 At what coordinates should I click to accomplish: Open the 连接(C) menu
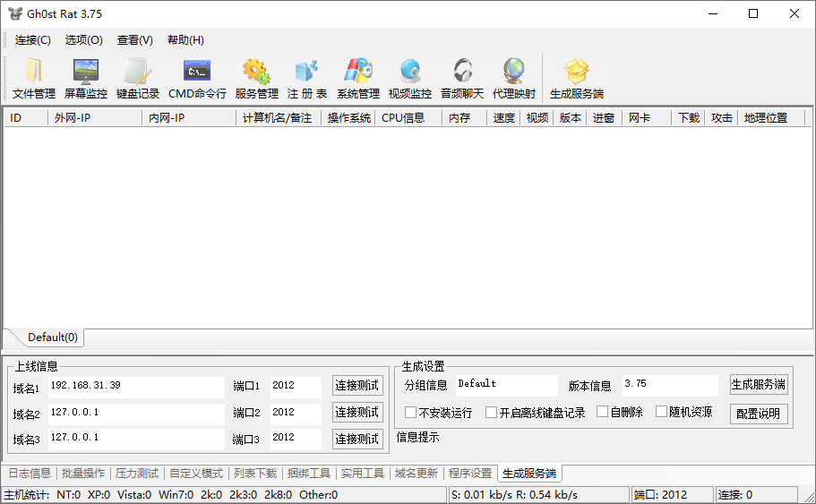33,40
